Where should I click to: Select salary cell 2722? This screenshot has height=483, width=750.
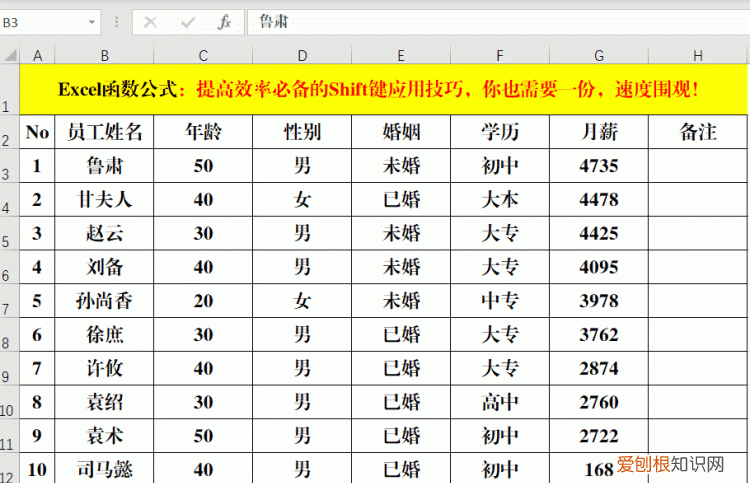[x=599, y=436]
